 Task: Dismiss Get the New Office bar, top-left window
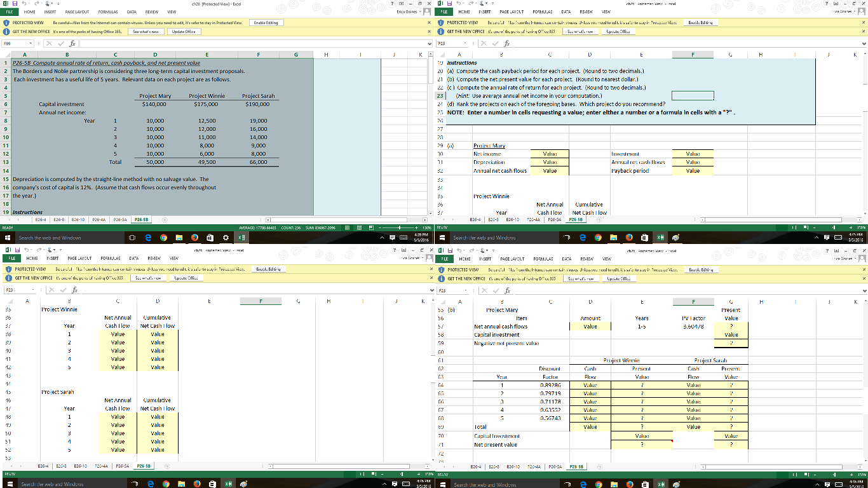430,30
